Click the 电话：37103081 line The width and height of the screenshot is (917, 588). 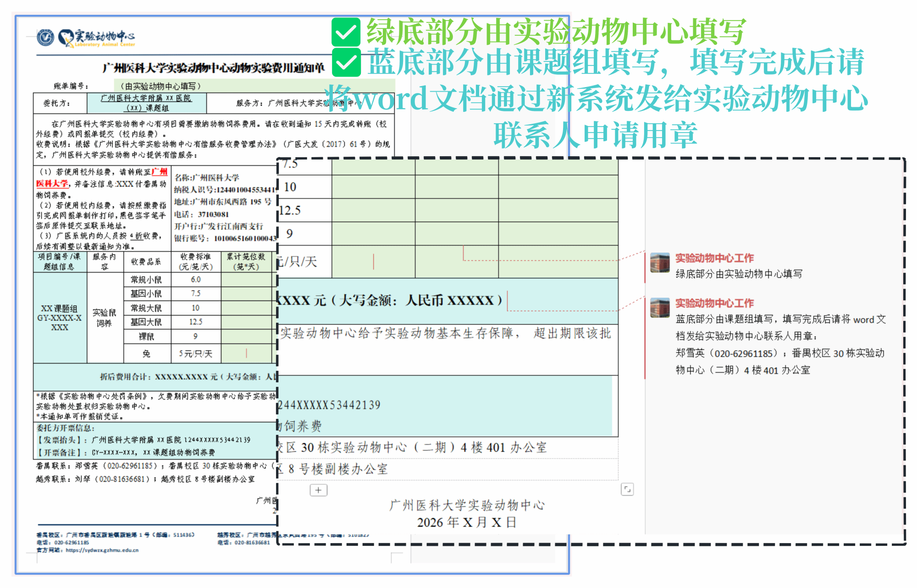coord(202,214)
